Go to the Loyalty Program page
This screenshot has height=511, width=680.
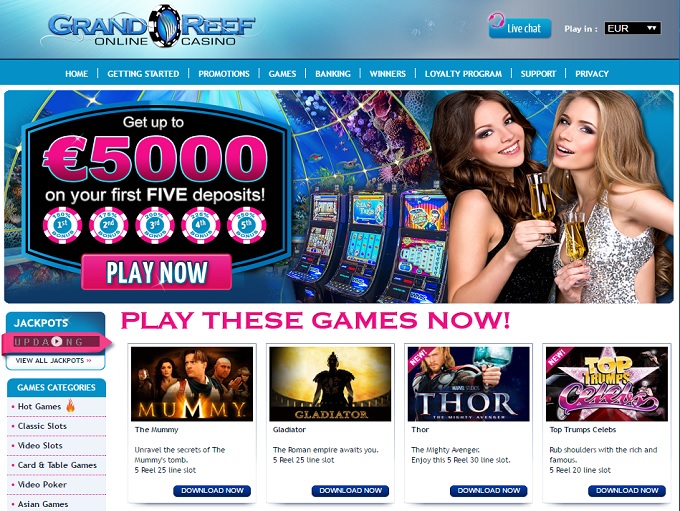point(463,74)
